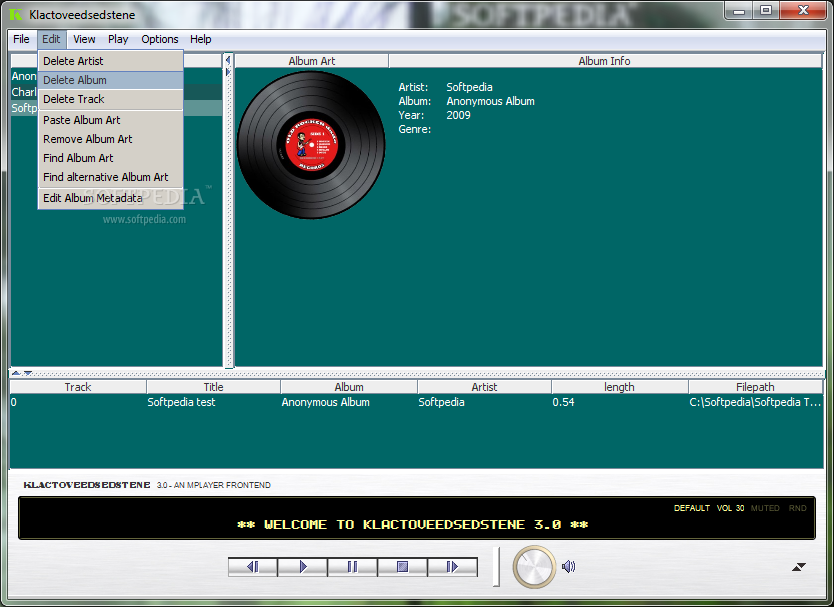Click the RND indicator in display

(797, 508)
